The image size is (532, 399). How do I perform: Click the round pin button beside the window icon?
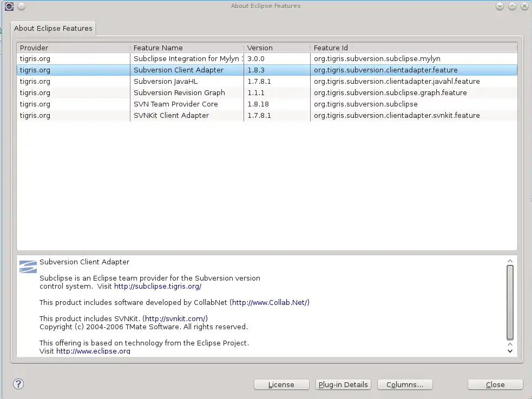point(21,6)
